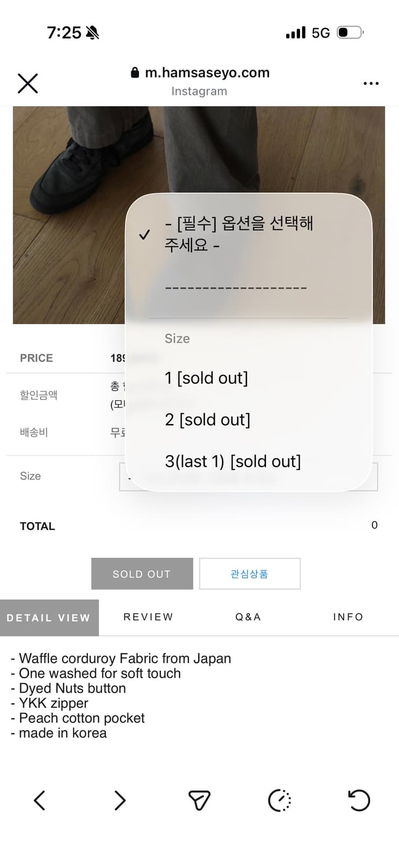Open the three-dot browser menu
Image resolution: width=399 pixels, height=868 pixels.
[x=371, y=83]
